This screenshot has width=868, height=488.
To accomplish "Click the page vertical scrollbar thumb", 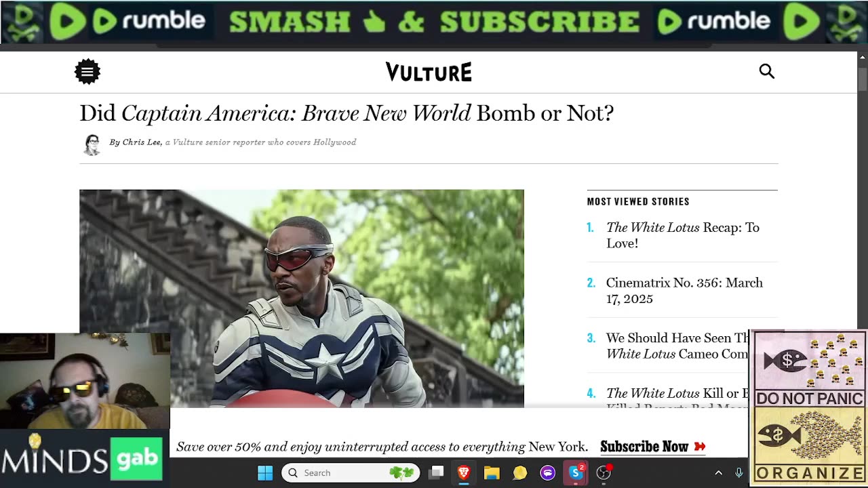I will 863,79.
